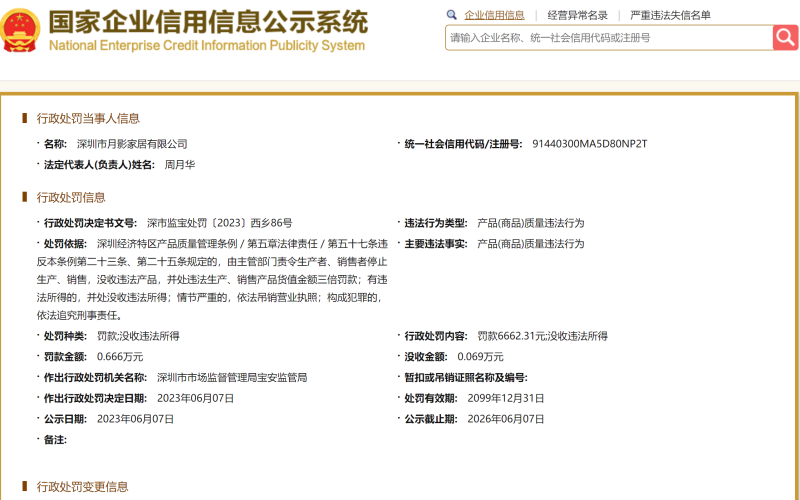Click the 公示日期 label
Screen dimensions: 800x500
coord(65,419)
